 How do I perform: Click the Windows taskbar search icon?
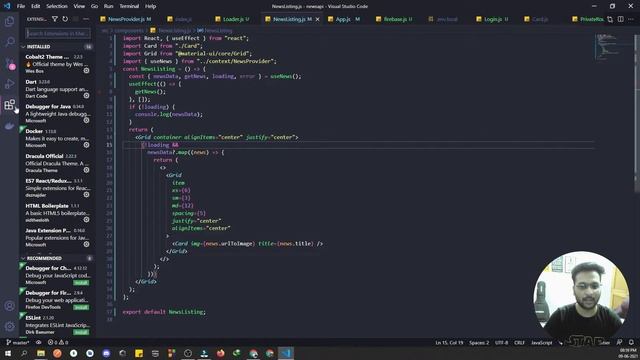pyautogui.click(x=24, y=353)
